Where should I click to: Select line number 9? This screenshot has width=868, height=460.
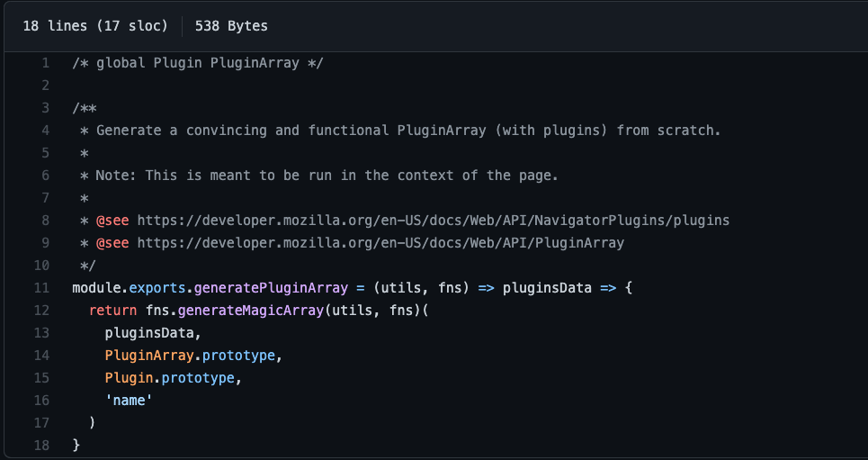[x=45, y=243]
